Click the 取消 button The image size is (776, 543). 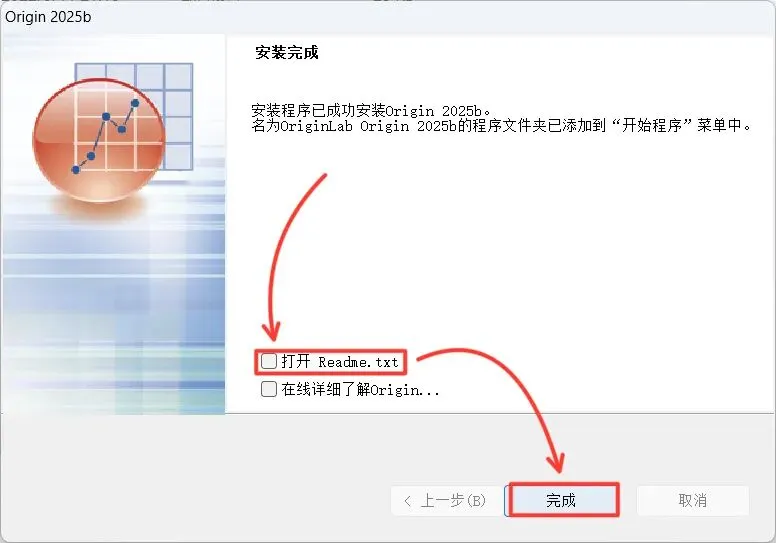click(692, 500)
